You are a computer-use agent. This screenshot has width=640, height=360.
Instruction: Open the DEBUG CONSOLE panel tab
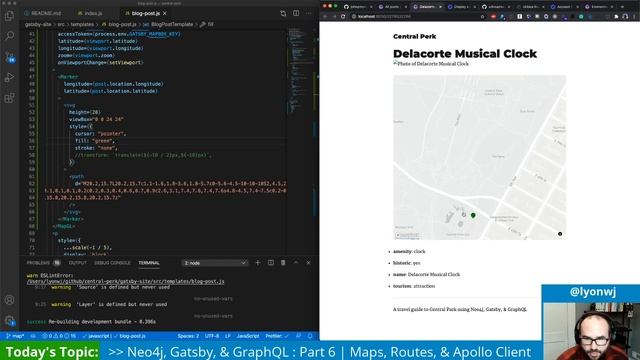[112, 263]
